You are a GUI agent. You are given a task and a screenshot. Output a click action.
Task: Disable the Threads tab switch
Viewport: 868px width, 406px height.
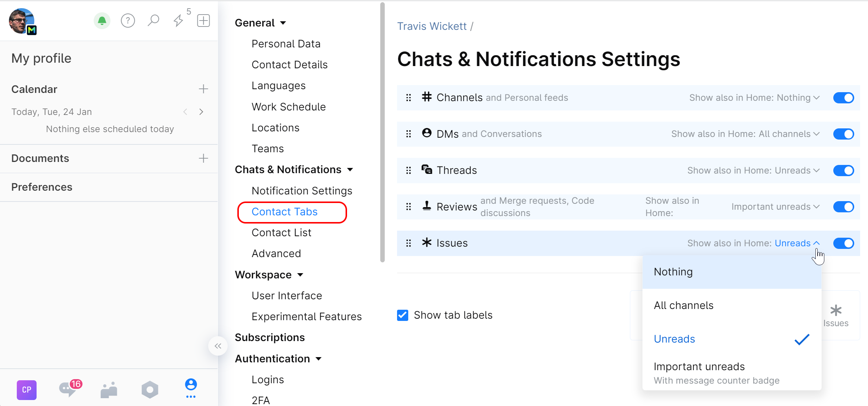pyautogui.click(x=843, y=171)
